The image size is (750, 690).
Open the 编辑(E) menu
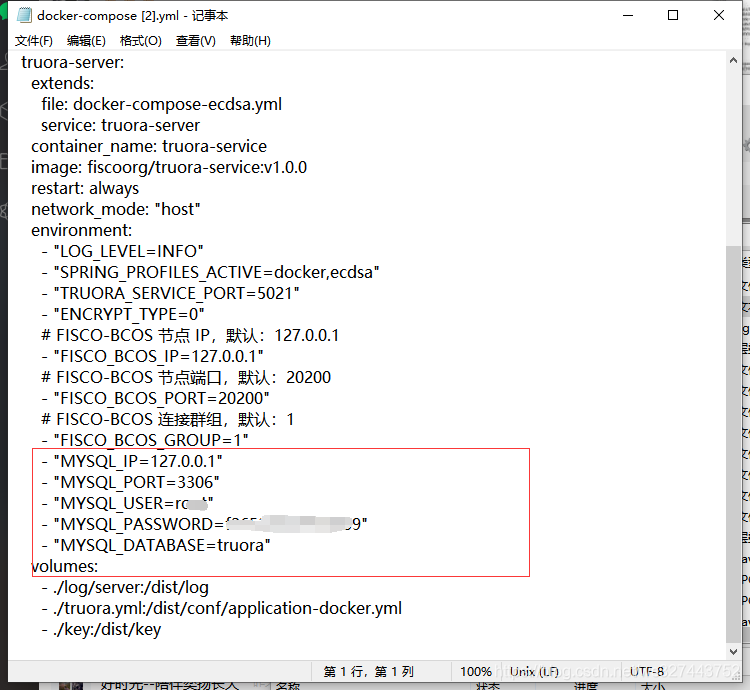coord(86,41)
